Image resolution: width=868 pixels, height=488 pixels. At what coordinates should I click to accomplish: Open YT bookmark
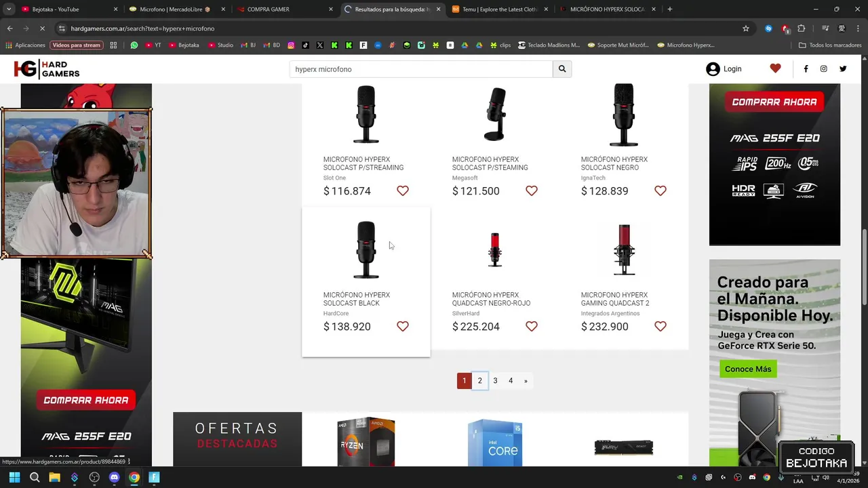click(x=153, y=45)
